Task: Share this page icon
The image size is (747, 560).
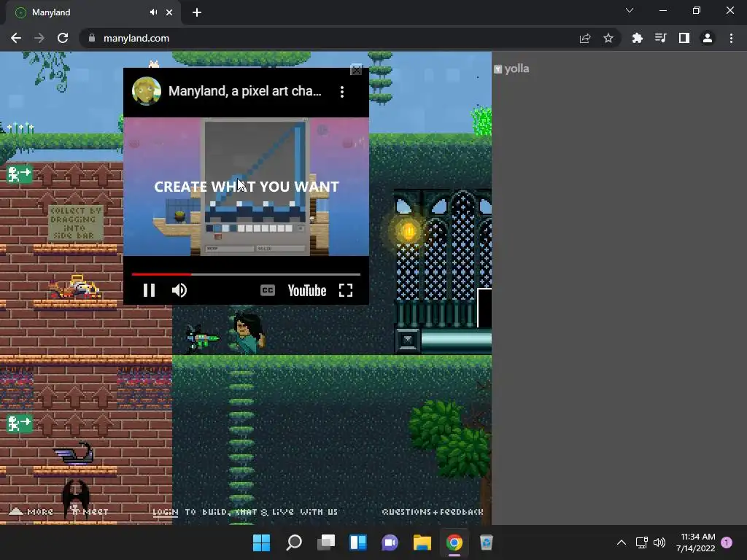Action: point(585,38)
